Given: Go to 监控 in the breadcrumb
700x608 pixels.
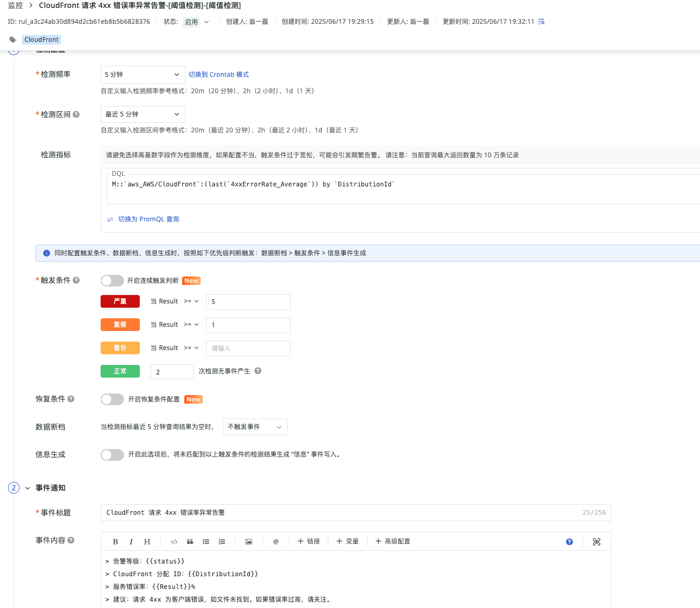Looking at the screenshot, I should click(15, 5).
